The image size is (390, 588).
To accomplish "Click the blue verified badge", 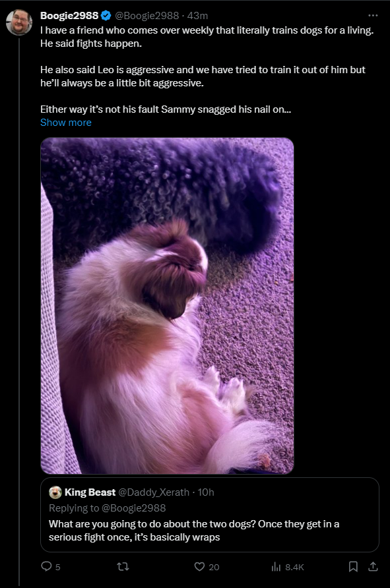I will click(x=106, y=15).
